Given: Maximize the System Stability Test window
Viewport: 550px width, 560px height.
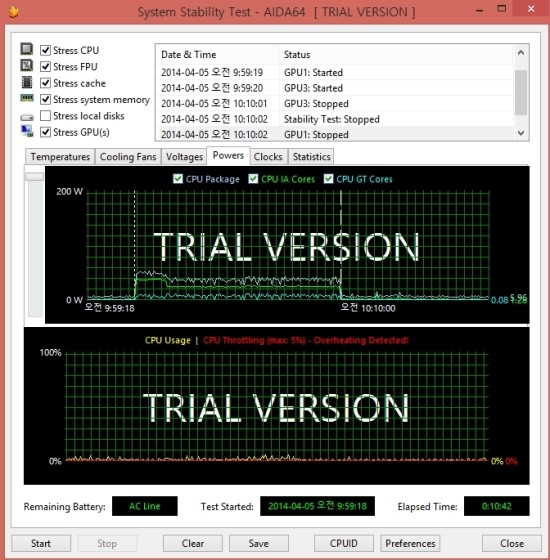Looking at the screenshot, I should [x=502, y=9].
